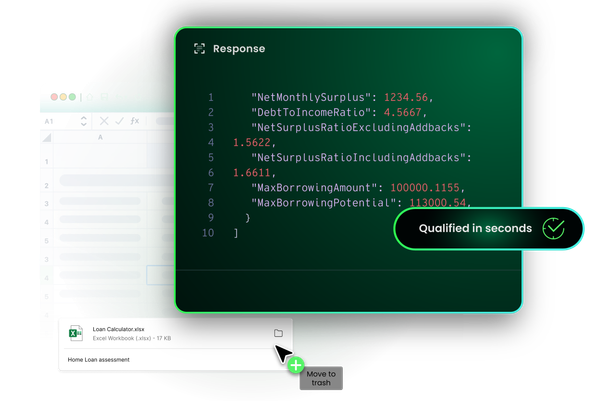Click the MaxBorrowingPotential key
The image size is (600, 401).
(323, 202)
